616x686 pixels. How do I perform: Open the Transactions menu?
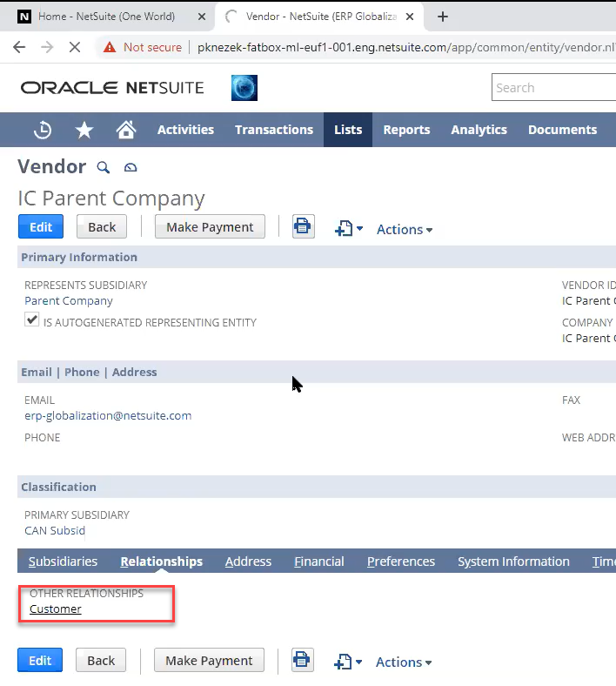tap(273, 130)
